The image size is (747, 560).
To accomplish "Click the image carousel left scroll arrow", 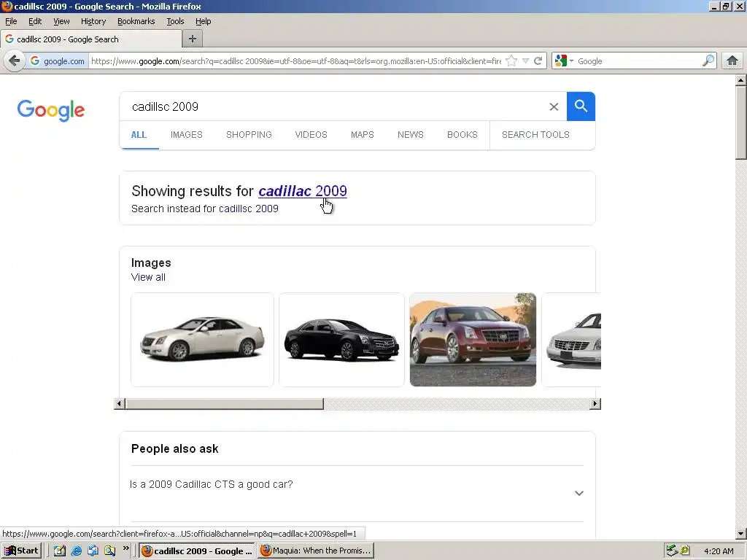I will [x=120, y=404].
